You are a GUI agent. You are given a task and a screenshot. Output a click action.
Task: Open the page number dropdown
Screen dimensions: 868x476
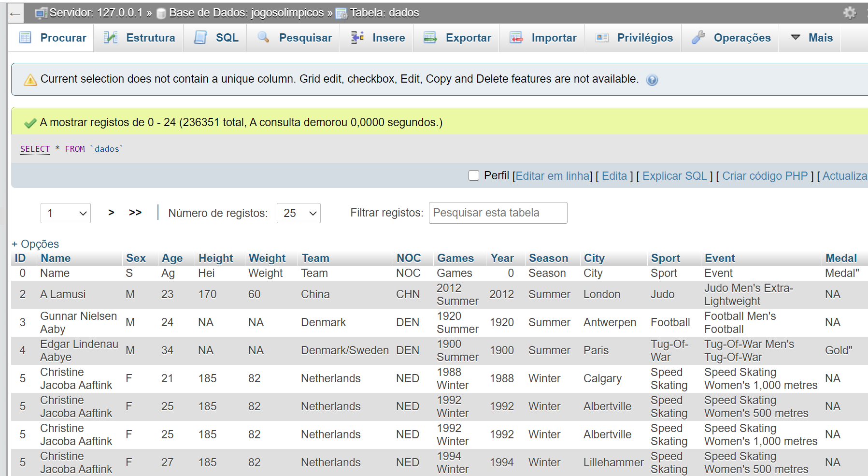click(x=66, y=213)
